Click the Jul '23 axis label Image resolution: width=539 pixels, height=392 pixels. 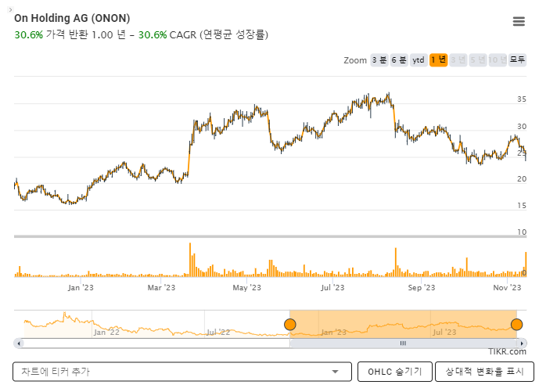[x=332, y=288]
